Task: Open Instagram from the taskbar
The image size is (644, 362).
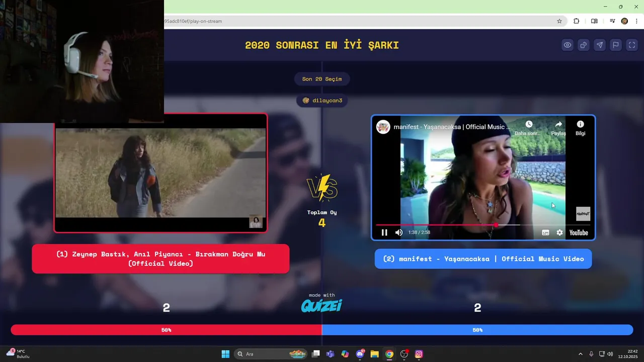Action: tap(419, 354)
